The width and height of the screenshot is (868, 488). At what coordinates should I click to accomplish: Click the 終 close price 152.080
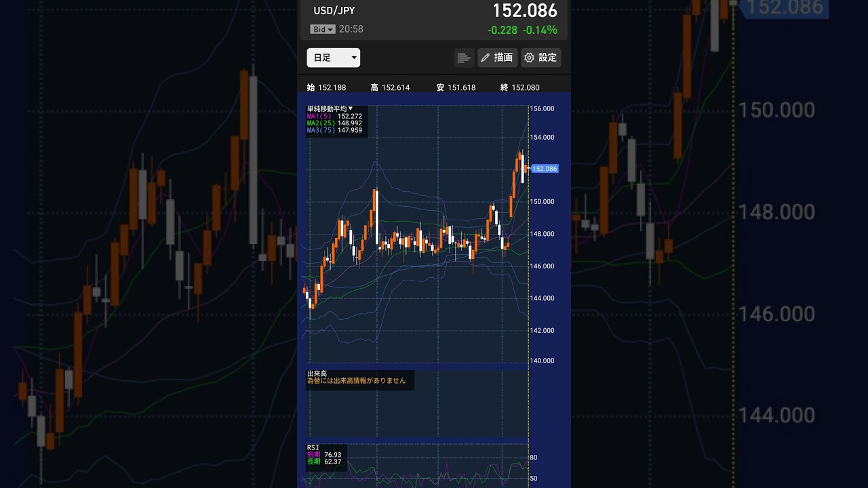(519, 87)
